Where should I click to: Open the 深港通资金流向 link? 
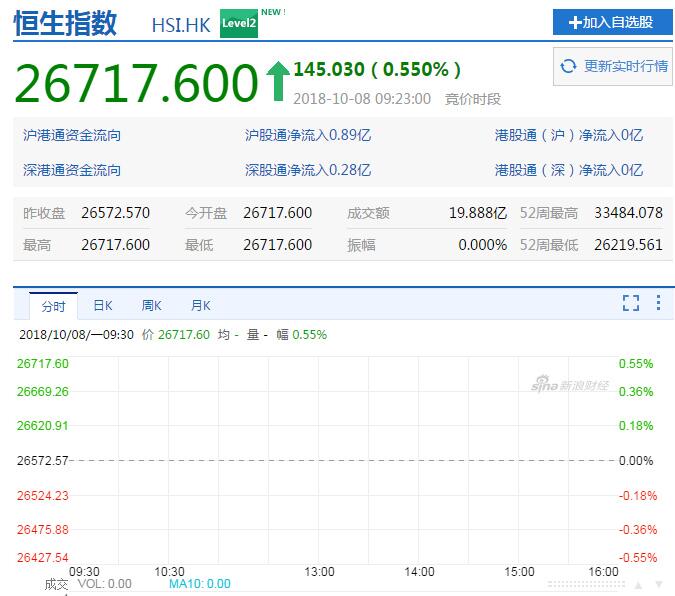[72, 170]
